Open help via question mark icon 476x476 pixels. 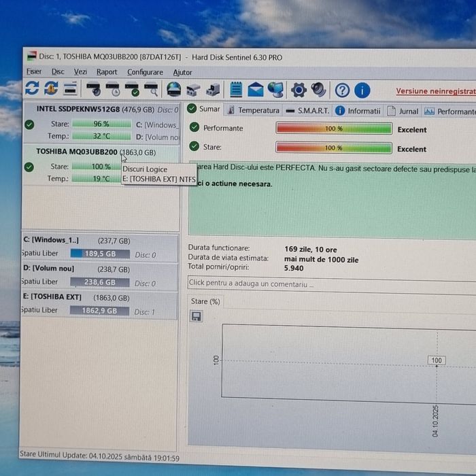(342, 90)
